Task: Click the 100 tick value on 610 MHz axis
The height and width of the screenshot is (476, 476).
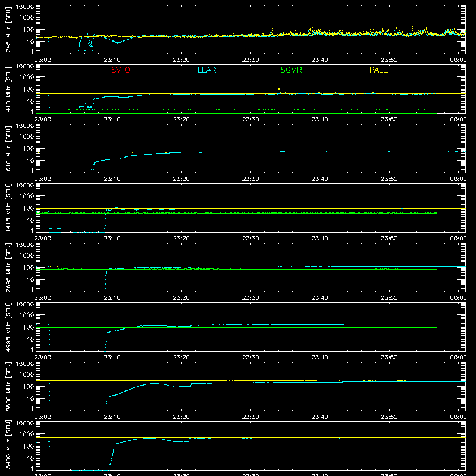Action: (x=29, y=149)
